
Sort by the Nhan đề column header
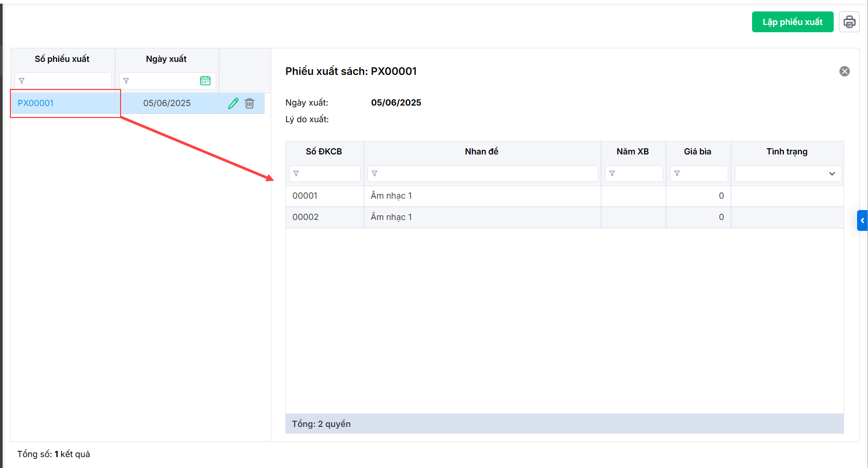[x=482, y=151]
